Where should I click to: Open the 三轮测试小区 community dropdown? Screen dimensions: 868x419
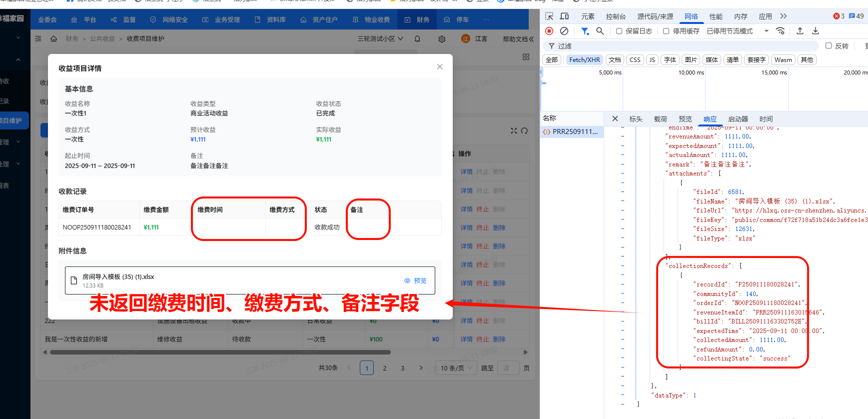point(380,38)
